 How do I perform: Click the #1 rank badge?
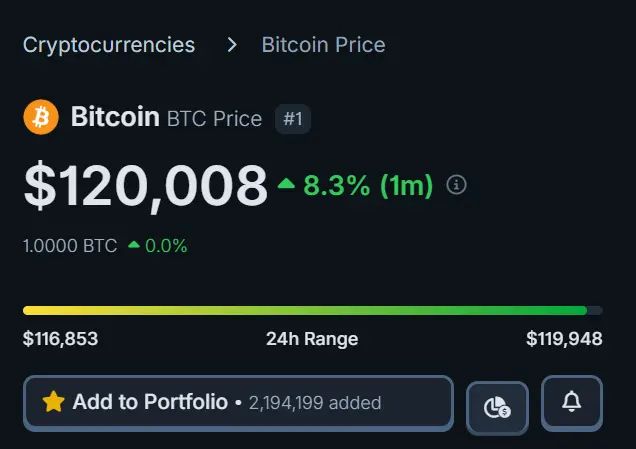[293, 119]
